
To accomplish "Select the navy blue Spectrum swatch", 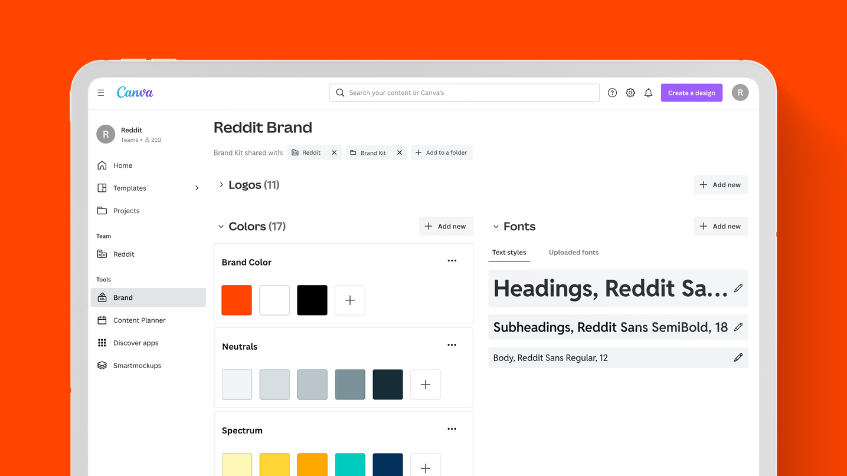I will coord(388,465).
